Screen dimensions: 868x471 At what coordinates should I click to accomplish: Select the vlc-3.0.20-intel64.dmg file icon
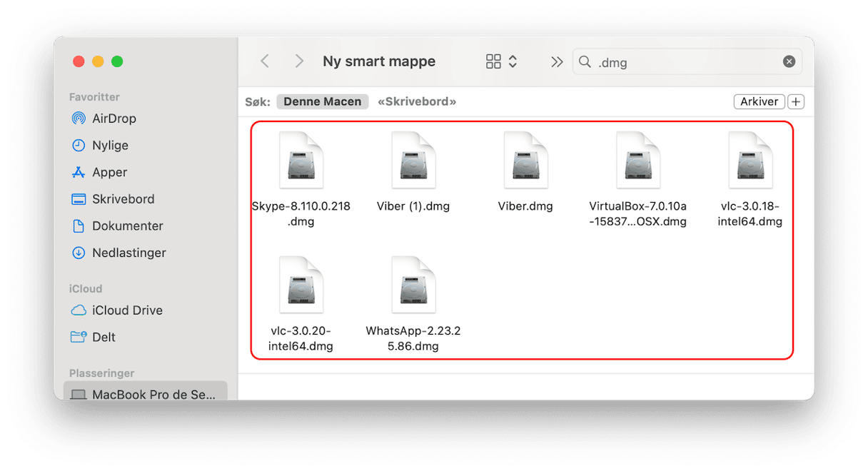pos(301,285)
